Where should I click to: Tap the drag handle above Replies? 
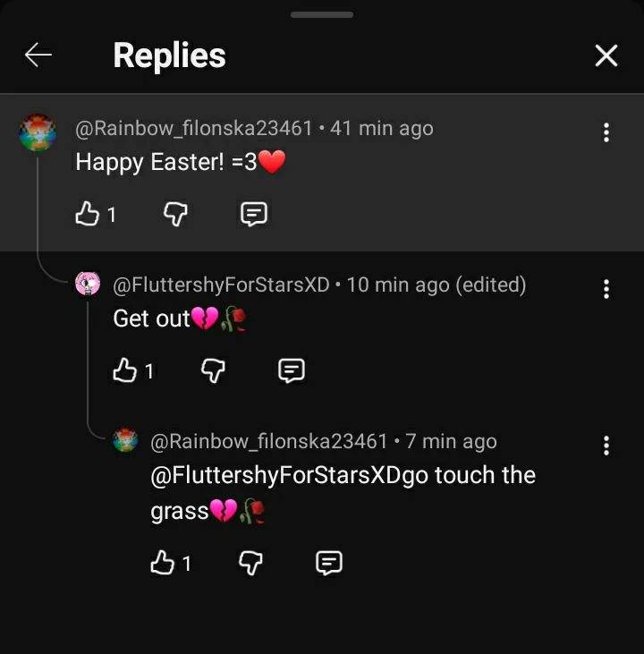[322, 15]
